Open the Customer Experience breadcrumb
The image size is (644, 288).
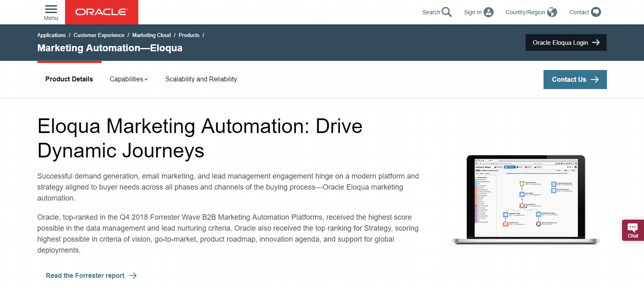pos(99,35)
